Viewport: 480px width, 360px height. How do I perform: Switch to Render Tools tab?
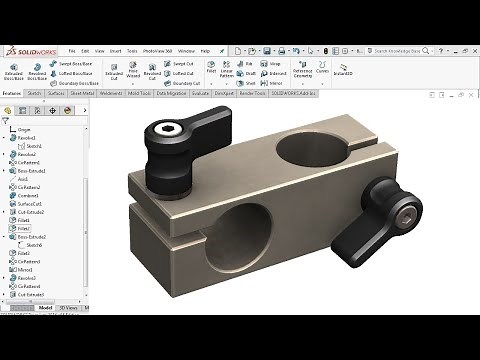pos(252,93)
